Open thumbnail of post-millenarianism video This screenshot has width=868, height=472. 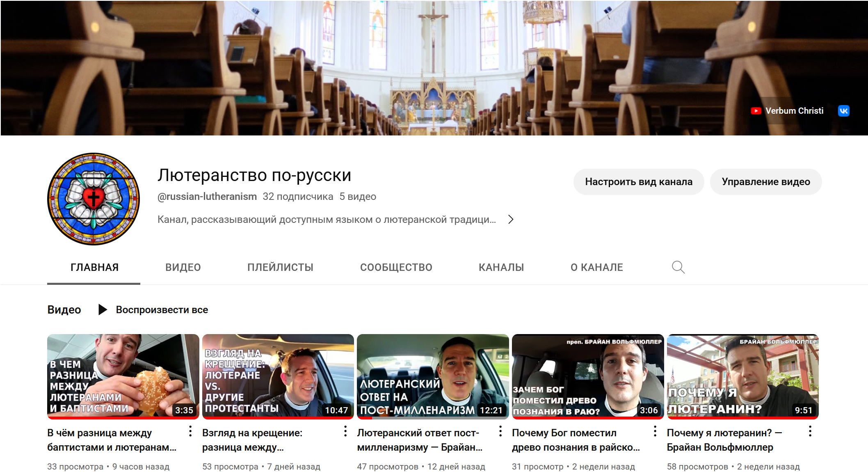433,376
